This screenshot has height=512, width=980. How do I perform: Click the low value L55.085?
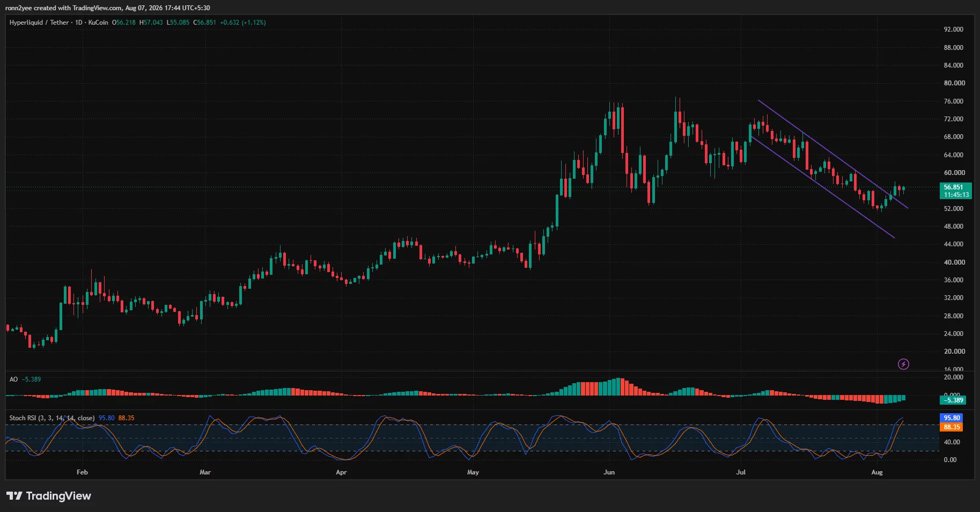(x=178, y=23)
